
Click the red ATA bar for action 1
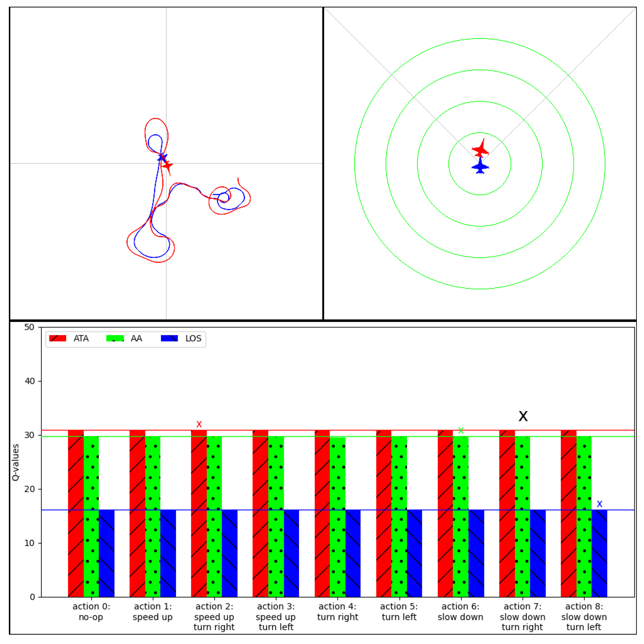click(x=137, y=513)
